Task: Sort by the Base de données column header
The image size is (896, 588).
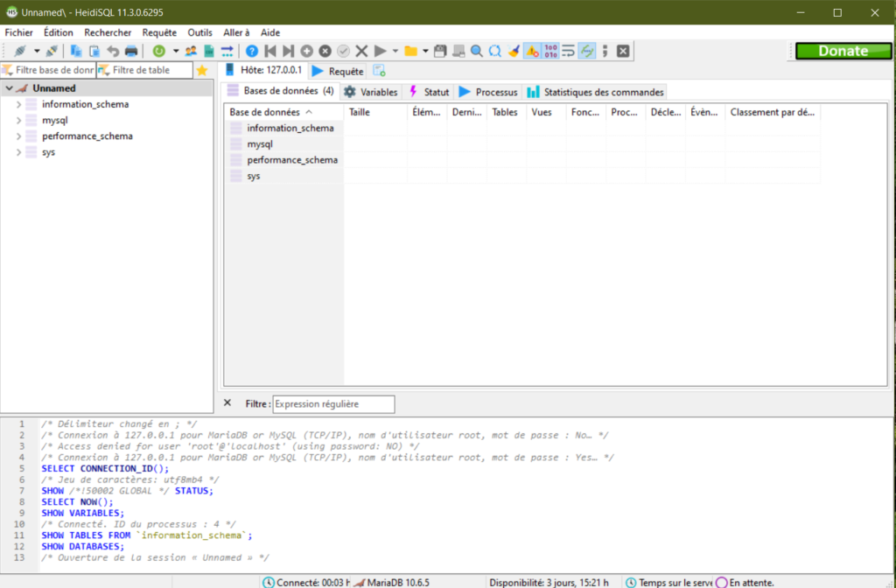Action: 284,112
